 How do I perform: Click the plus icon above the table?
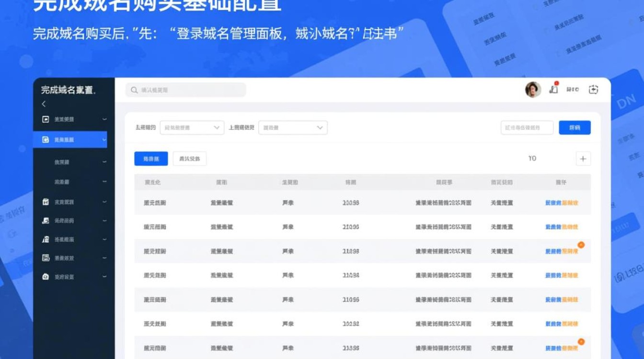[x=583, y=158]
